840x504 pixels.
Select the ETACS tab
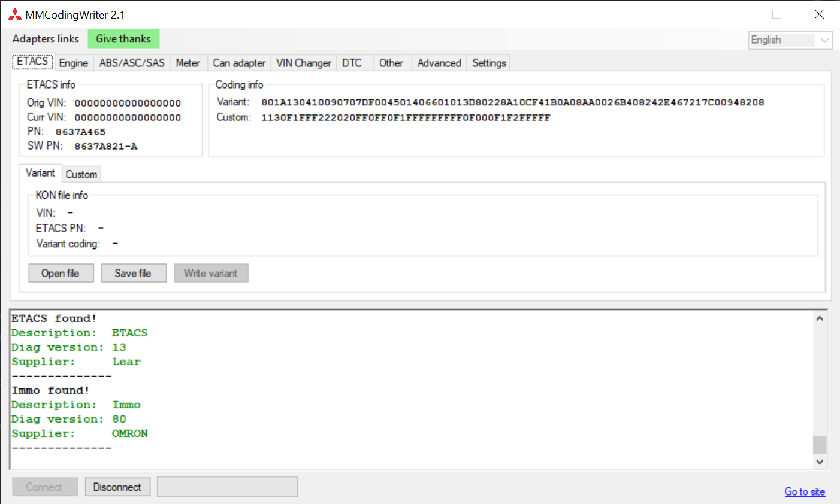click(32, 62)
